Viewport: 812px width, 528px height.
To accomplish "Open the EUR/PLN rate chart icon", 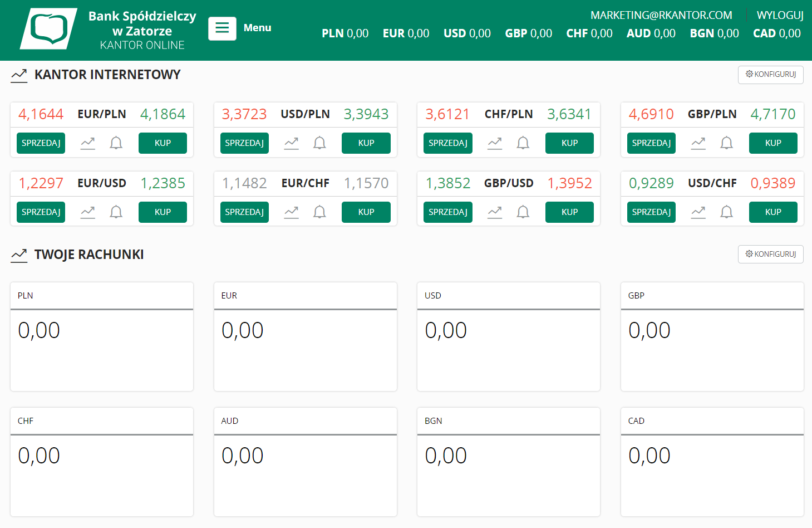I will (x=88, y=143).
